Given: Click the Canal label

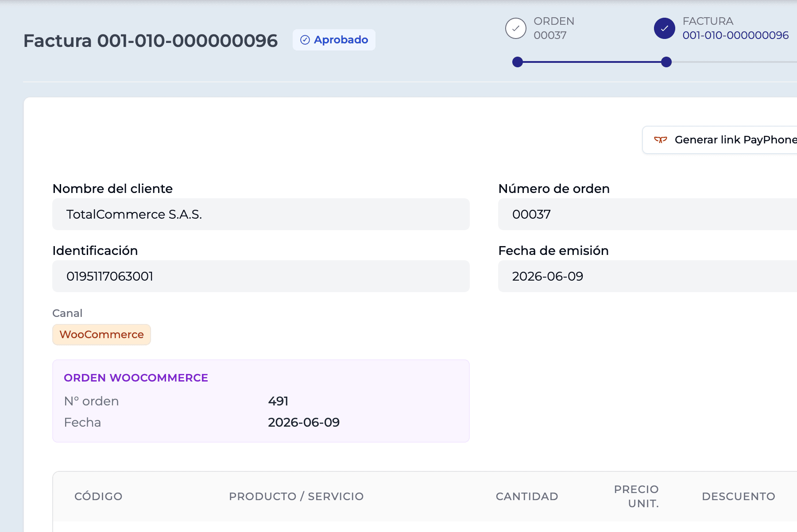Looking at the screenshot, I should (67, 313).
